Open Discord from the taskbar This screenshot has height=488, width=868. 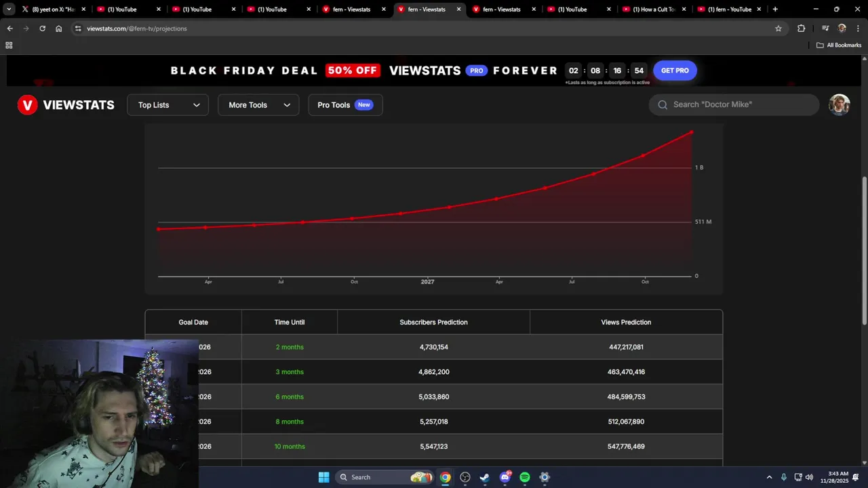point(505,477)
